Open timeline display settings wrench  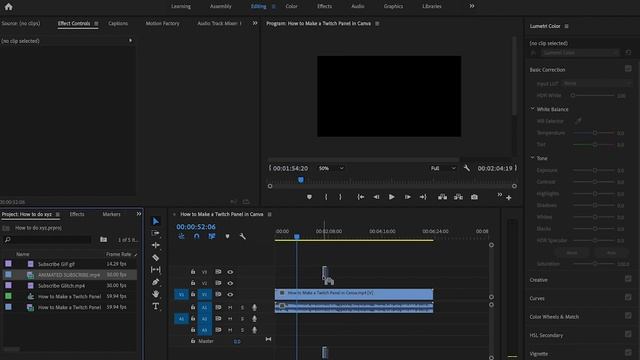(x=242, y=236)
